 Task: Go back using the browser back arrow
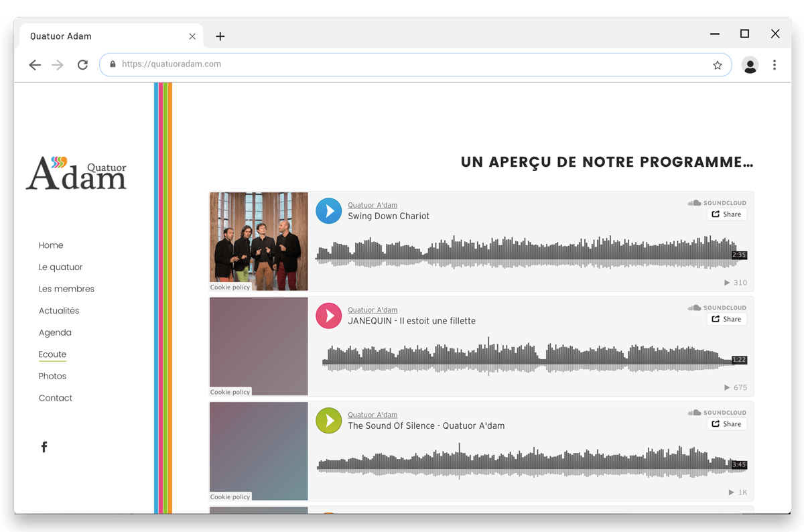coord(35,65)
